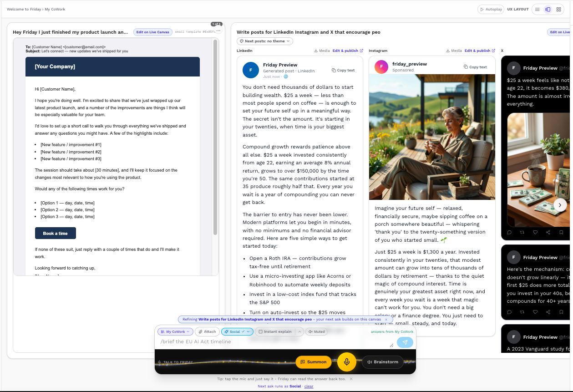Share the "Here's the mechanism" X post
573x392 pixels.
[x=548, y=312]
